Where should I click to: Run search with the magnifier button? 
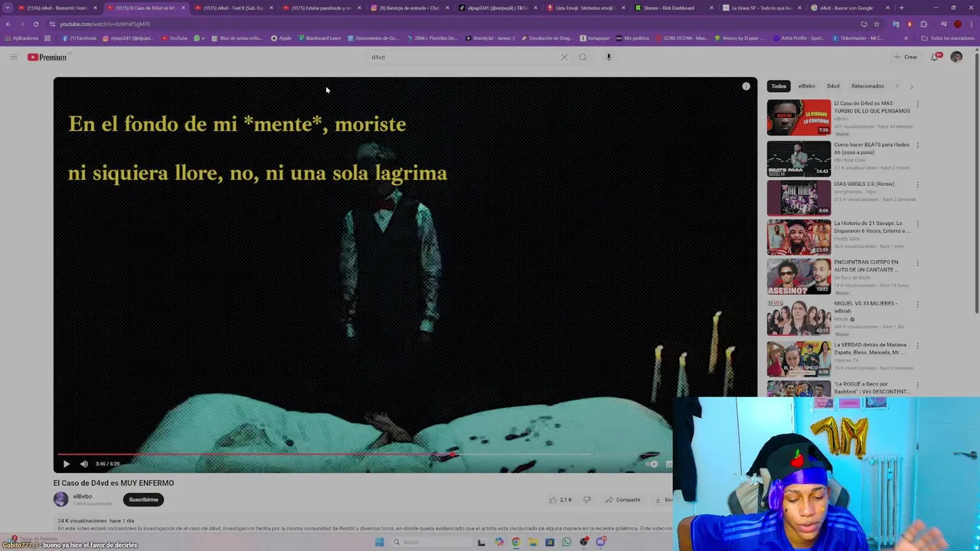pos(583,57)
